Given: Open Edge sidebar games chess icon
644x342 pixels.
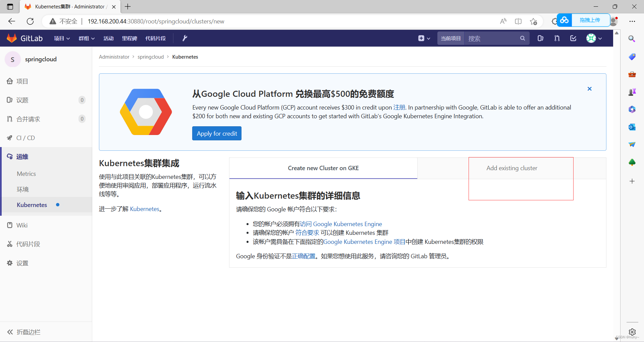Looking at the screenshot, I should pos(632,92).
